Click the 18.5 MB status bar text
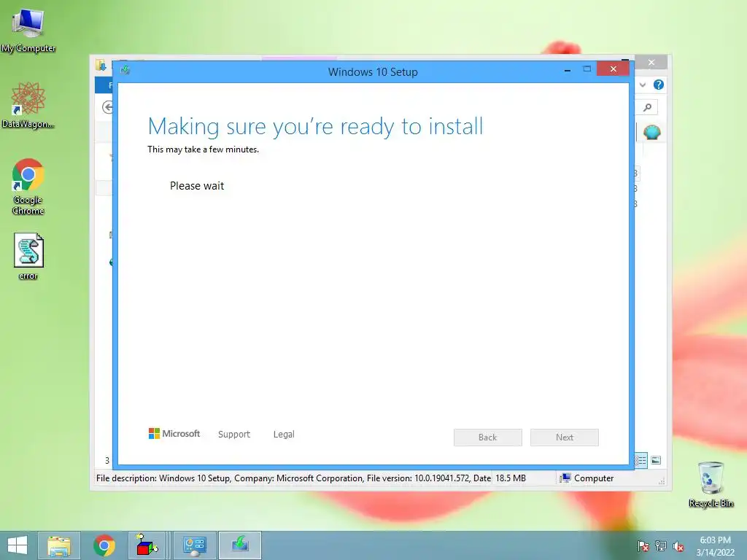 (x=511, y=478)
